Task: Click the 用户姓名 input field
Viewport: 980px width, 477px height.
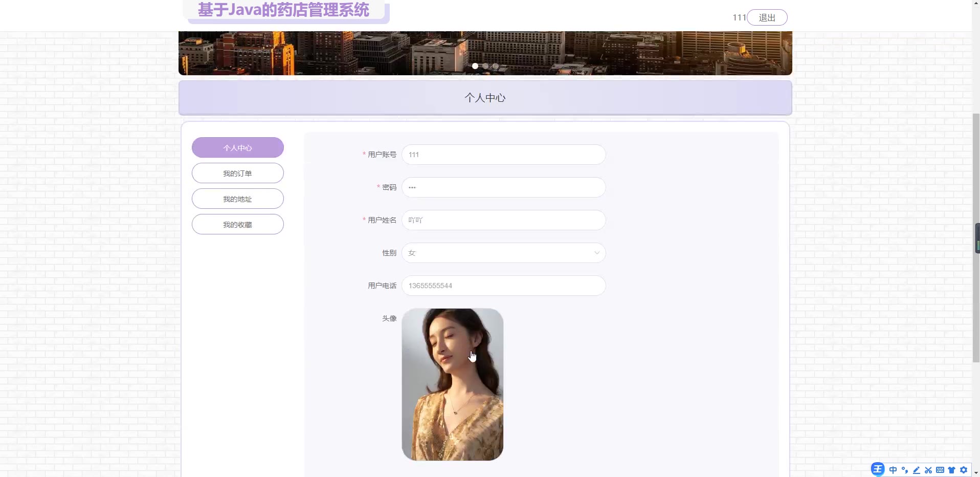Action: coord(503,220)
